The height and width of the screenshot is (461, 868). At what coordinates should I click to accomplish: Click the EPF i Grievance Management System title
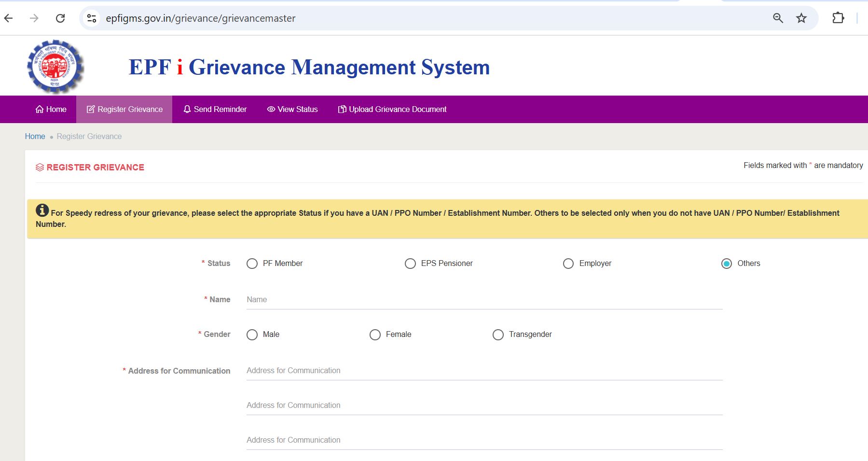(x=309, y=67)
